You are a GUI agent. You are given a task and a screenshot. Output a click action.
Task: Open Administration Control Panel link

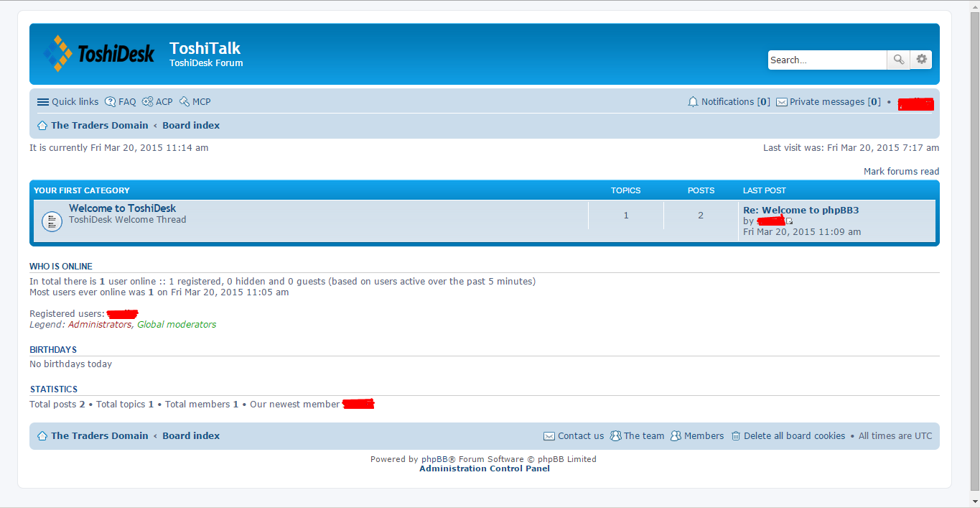click(x=485, y=468)
